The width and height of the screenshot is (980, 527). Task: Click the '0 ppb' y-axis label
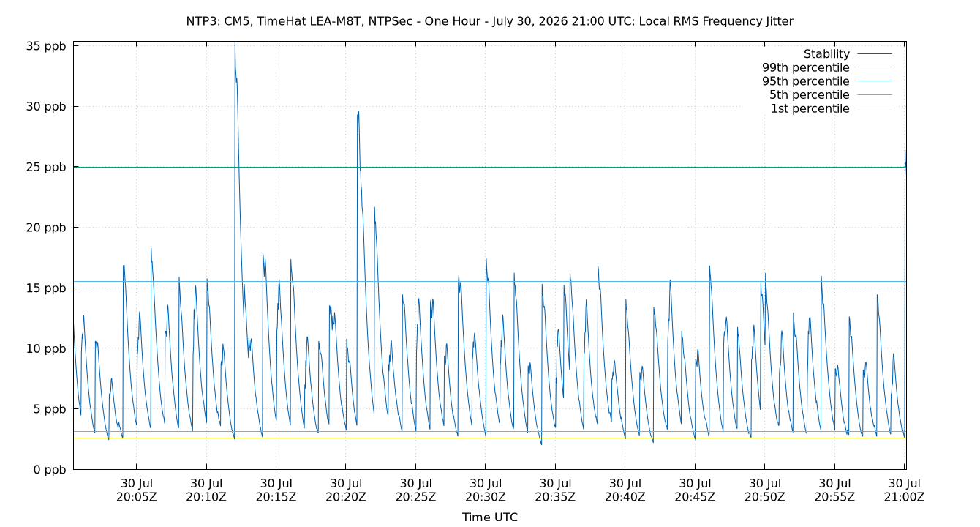tap(49, 469)
